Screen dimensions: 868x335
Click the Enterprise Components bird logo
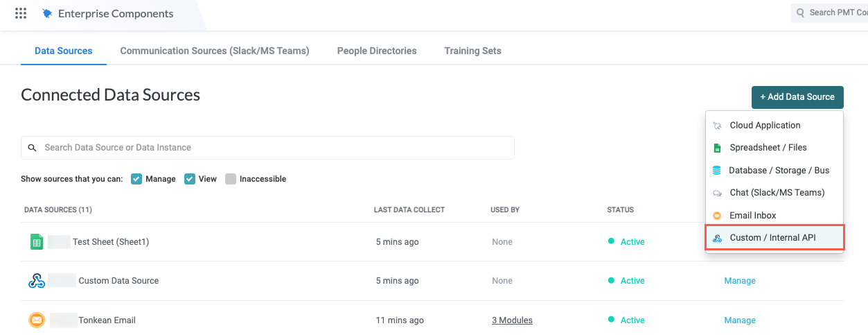tap(47, 13)
